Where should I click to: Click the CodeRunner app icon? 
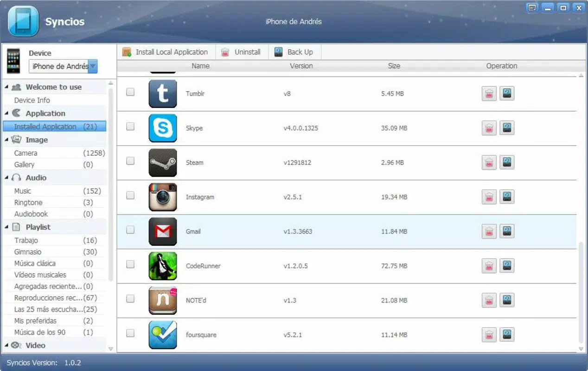163,266
